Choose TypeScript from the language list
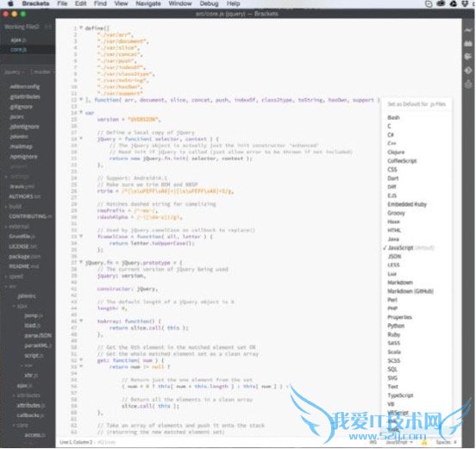476x449 pixels. tap(400, 396)
